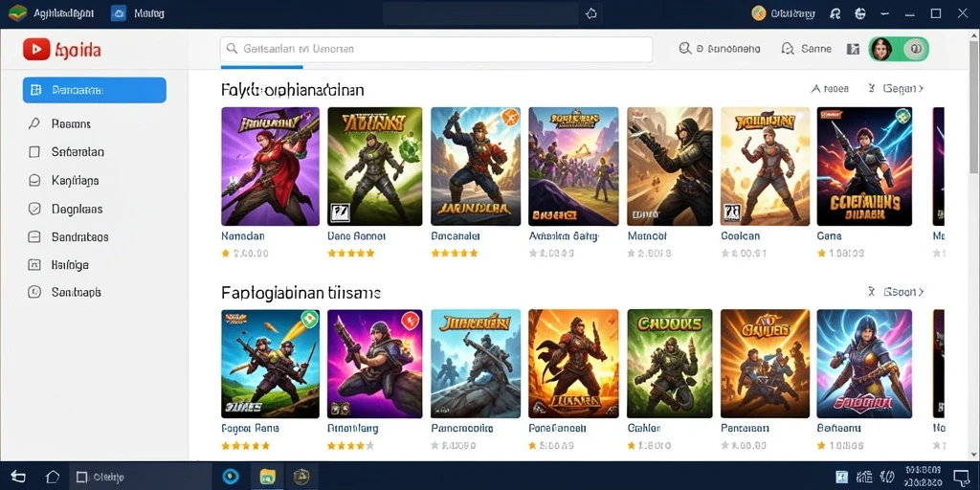The width and height of the screenshot is (980, 490).
Task: Click the icon beside Haiioge in sidebar
Action: click(x=34, y=265)
